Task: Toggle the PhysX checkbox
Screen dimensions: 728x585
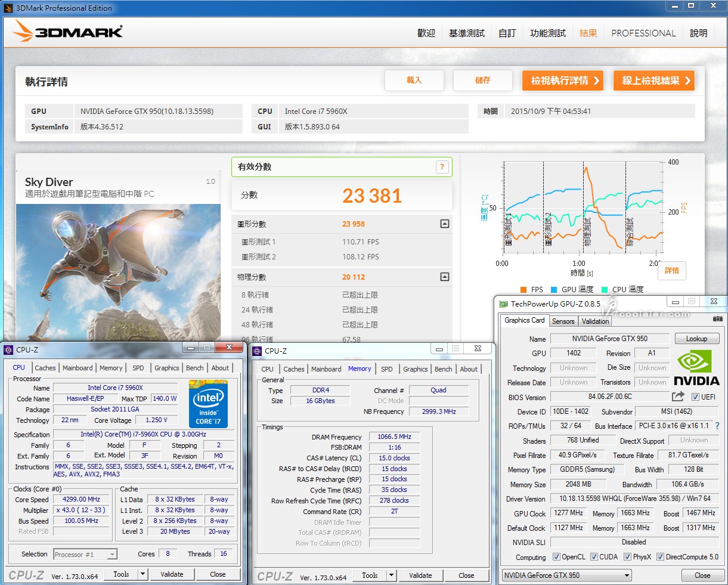Action: coord(627,557)
